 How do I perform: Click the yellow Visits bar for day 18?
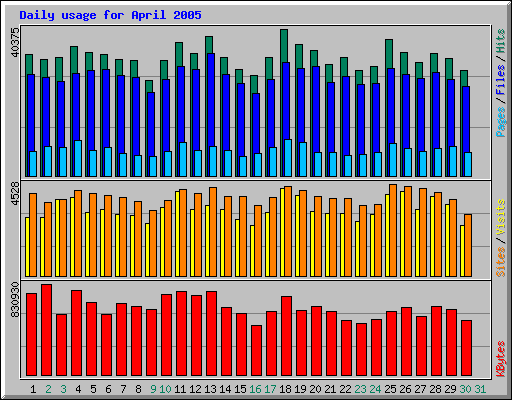(x=282, y=232)
